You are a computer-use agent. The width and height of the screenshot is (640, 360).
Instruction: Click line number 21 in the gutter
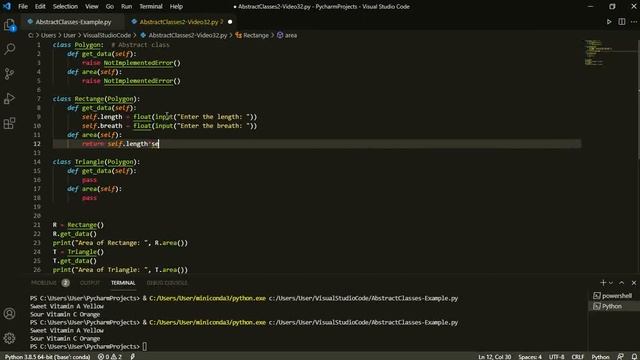tap(37, 225)
